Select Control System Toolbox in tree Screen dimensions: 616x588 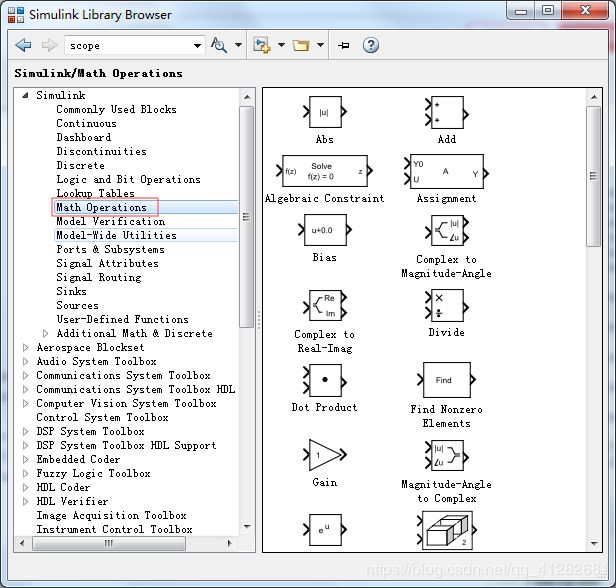(x=103, y=418)
